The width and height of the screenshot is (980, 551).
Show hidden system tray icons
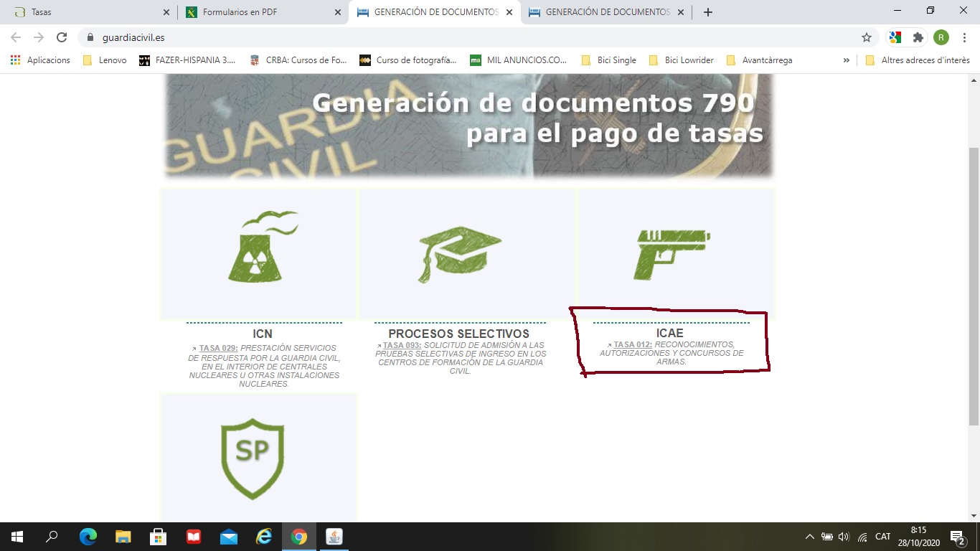[810, 537]
